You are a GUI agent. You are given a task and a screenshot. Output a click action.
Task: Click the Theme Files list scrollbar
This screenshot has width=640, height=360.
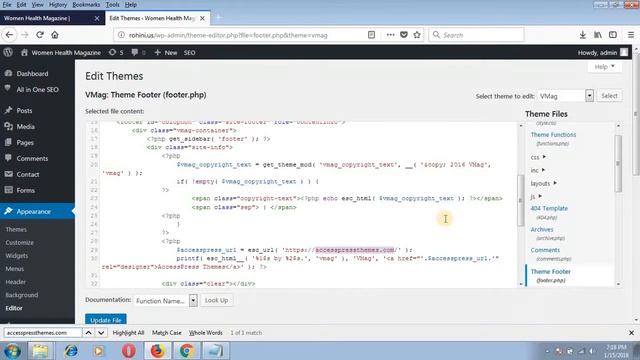pyautogui.click(x=618, y=163)
